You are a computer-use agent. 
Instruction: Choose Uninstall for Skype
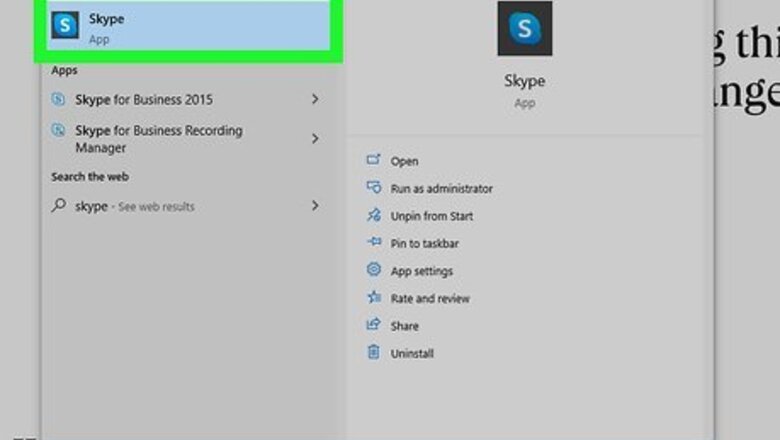click(x=412, y=353)
